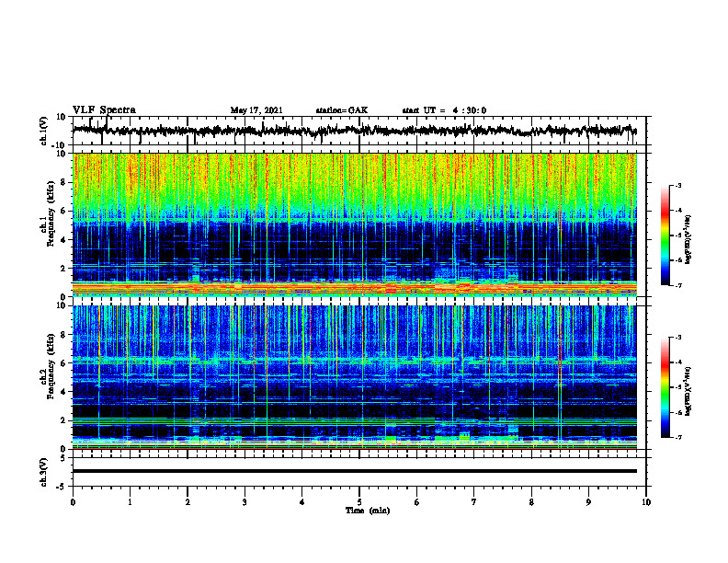Click the "-3" label on ch.1 colorbar
The image size is (728, 563).
(678, 185)
